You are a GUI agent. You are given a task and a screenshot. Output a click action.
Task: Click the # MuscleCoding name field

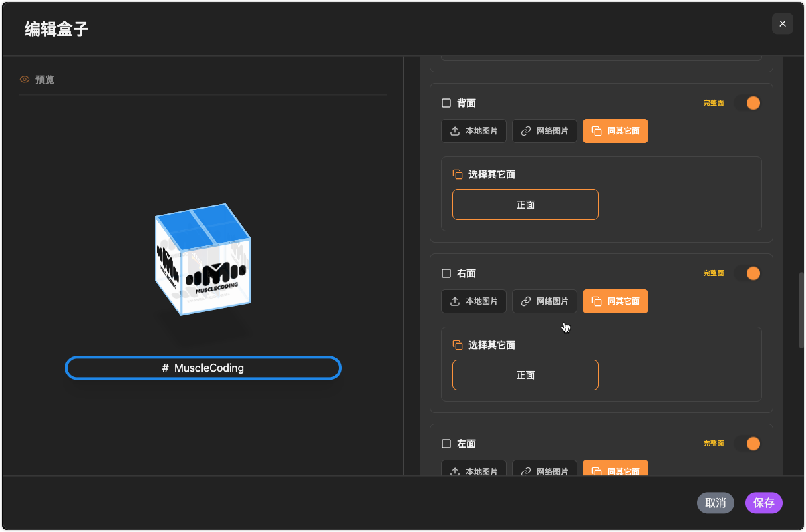pyautogui.click(x=203, y=368)
